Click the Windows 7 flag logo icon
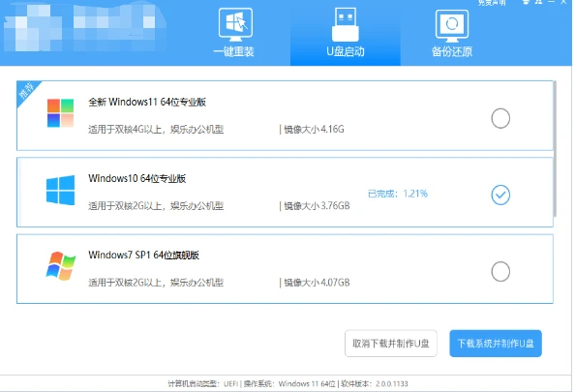Screen dimensions: 575x392 [61, 266]
